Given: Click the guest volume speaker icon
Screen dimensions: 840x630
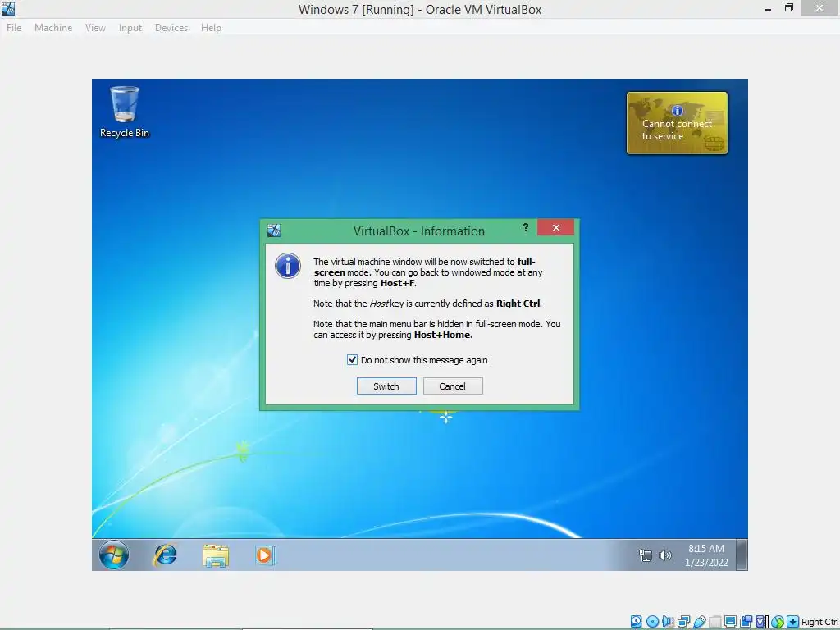Looking at the screenshot, I should click(664, 555).
